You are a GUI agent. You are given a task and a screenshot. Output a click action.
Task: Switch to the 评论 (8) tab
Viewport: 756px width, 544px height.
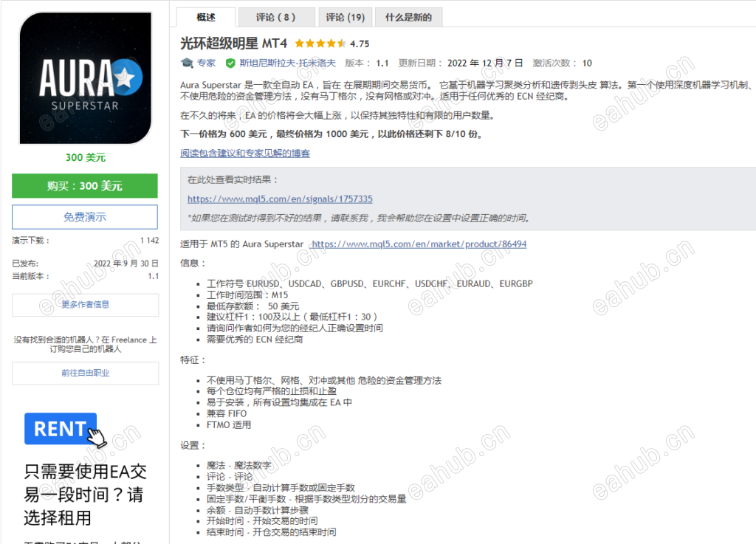pos(276,18)
